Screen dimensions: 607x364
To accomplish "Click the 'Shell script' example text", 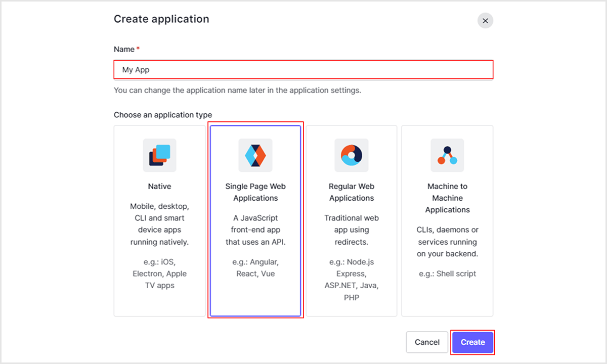I will click(447, 274).
